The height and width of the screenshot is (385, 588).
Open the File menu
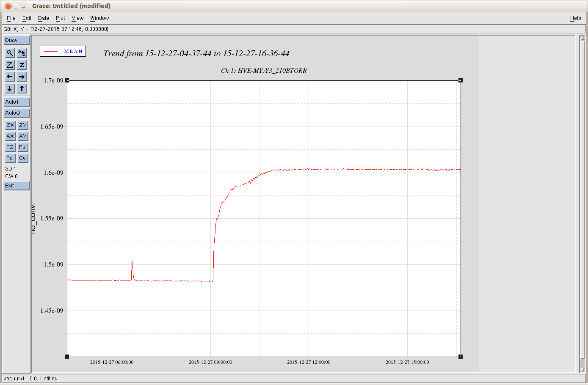tap(11, 18)
